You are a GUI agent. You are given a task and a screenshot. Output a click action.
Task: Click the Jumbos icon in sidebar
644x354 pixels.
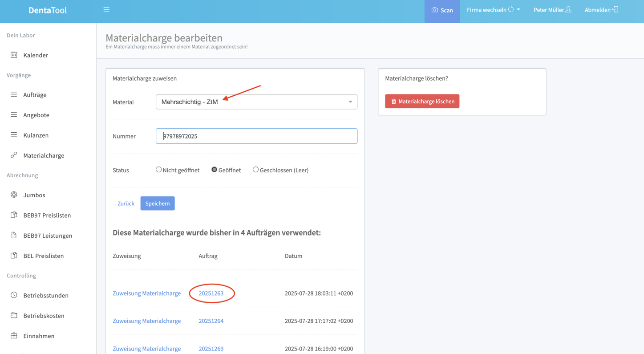point(14,195)
